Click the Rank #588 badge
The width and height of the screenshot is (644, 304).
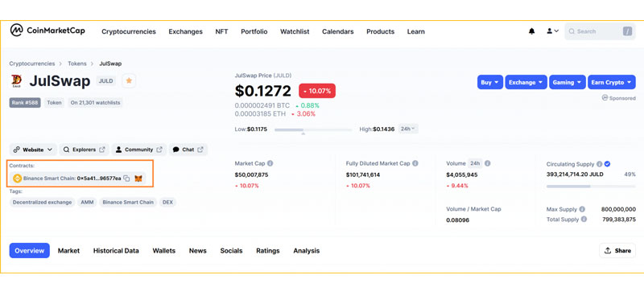[x=25, y=103]
